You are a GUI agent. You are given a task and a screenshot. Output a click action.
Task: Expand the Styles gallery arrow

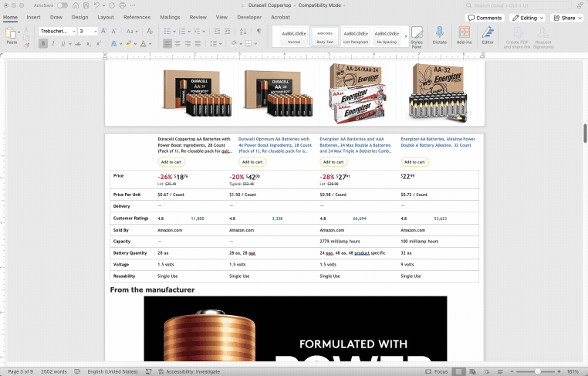click(x=405, y=36)
